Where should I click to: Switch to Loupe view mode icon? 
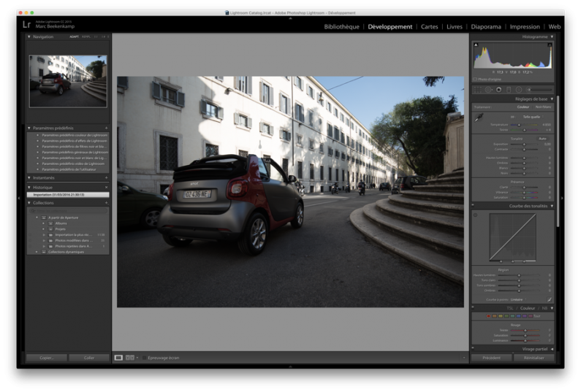118,358
